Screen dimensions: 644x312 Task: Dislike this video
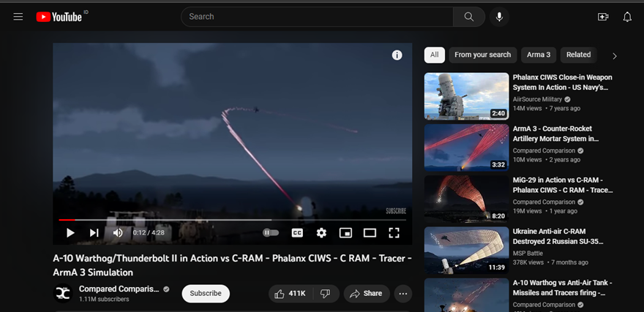326,294
